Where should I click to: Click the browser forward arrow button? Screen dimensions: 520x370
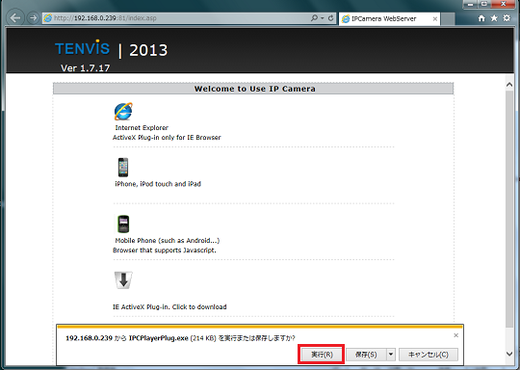[33, 18]
